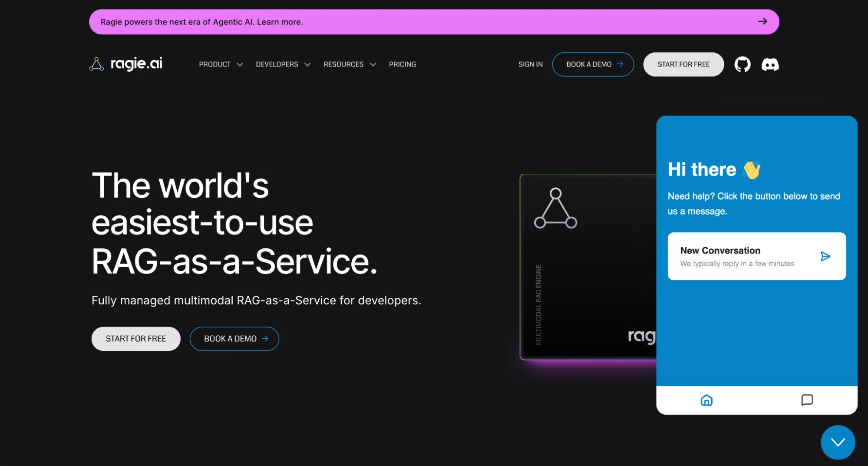Select the Home icon in chat widget
Image resolution: width=868 pixels, height=466 pixels.
(706, 400)
